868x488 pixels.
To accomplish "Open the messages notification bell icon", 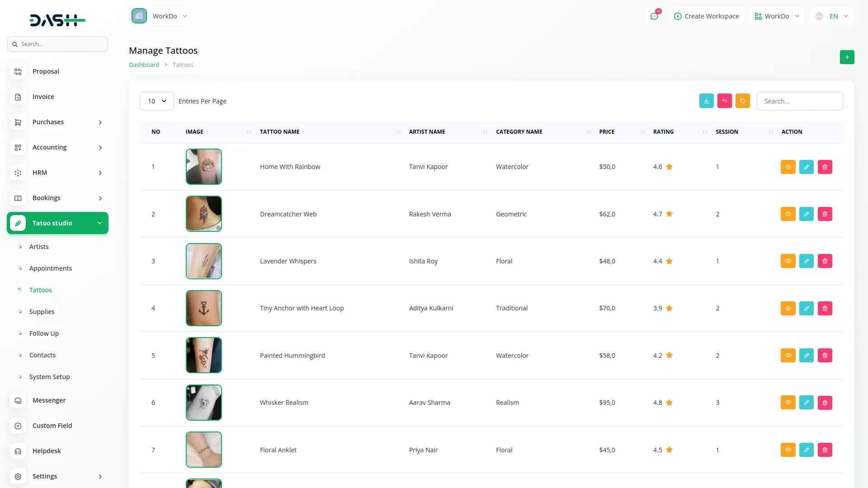I will (x=654, y=16).
